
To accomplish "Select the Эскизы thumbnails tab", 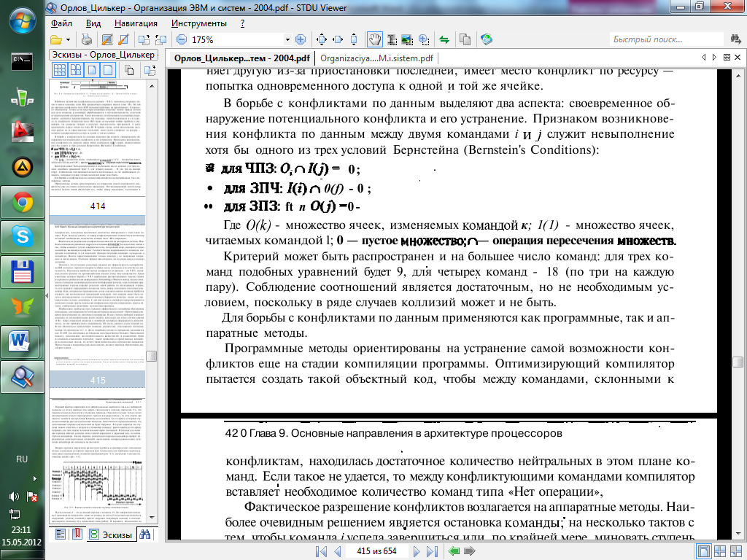I will click(112, 534).
